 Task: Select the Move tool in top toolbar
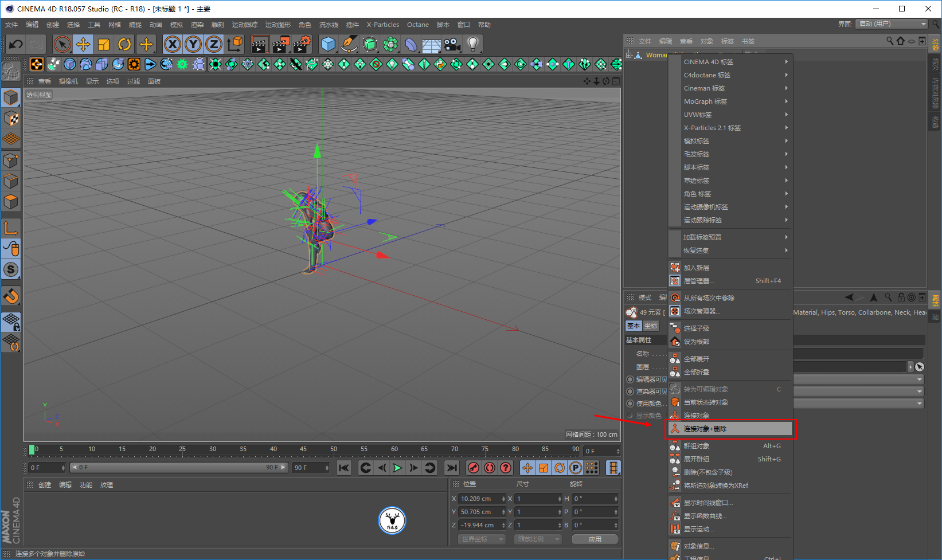83,44
